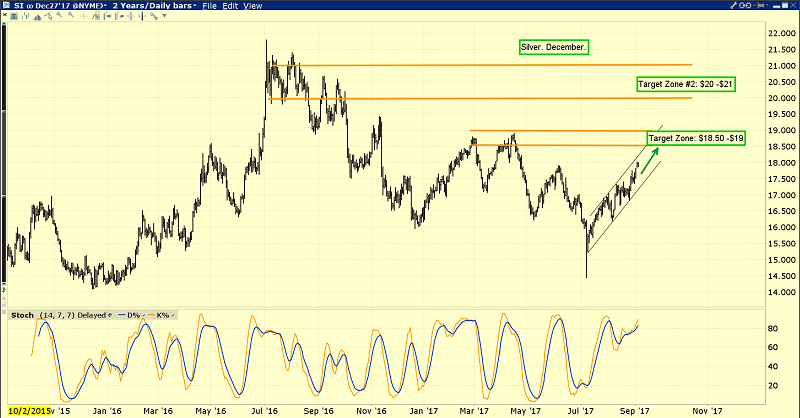Select the 'Target Zone #2: $20 -$21' label

pyautogui.click(x=686, y=84)
